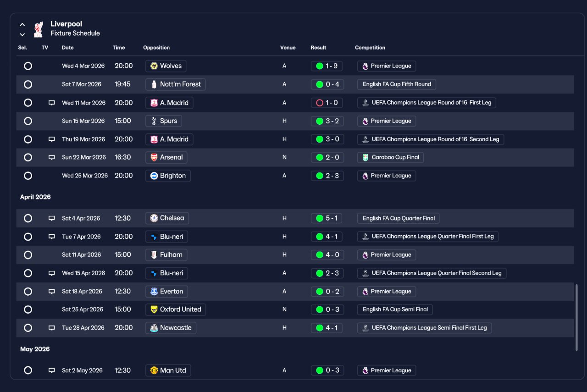Click the down chevron beside Liverpool header
This screenshot has height=392, width=587.
pyautogui.click(x=22, y=34)
